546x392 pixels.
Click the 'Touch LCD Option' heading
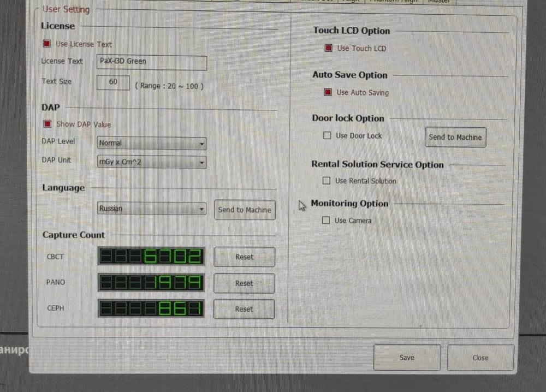tap(352, 31)
